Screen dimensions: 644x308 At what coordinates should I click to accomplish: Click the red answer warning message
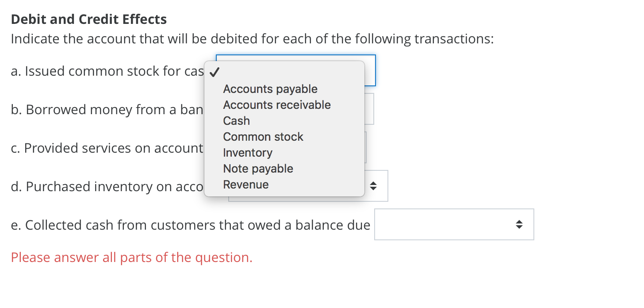point(131,257)
